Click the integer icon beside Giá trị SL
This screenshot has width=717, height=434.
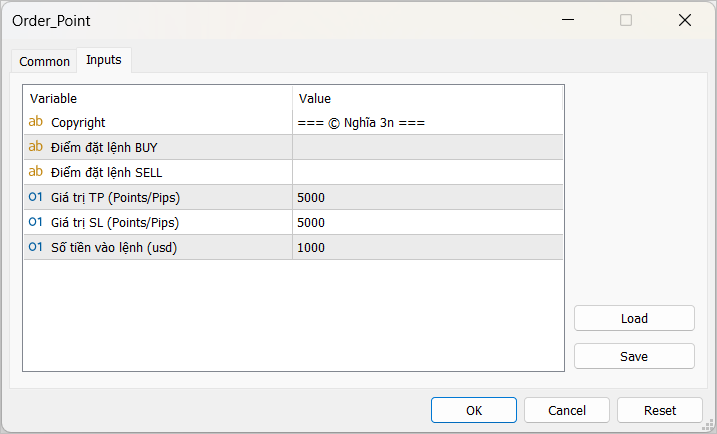(x=36, y=222)
